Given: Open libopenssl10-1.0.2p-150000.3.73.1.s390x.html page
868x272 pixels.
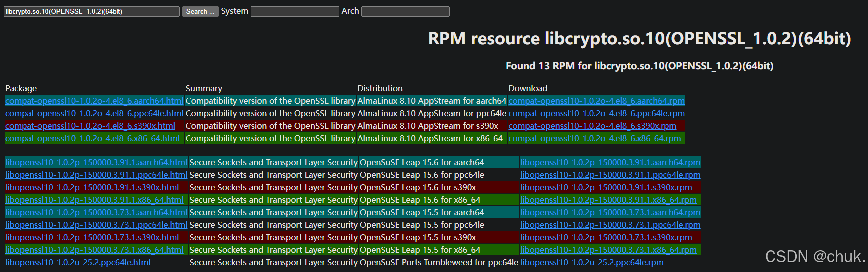Looking at the screenshot, I should tap(92, 237).
